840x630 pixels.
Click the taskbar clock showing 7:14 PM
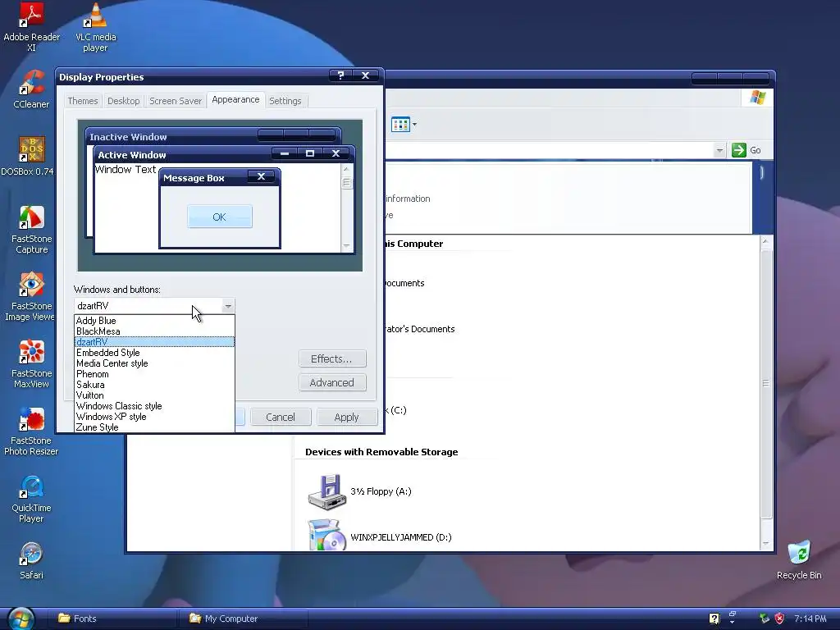(x=810, y=619)
